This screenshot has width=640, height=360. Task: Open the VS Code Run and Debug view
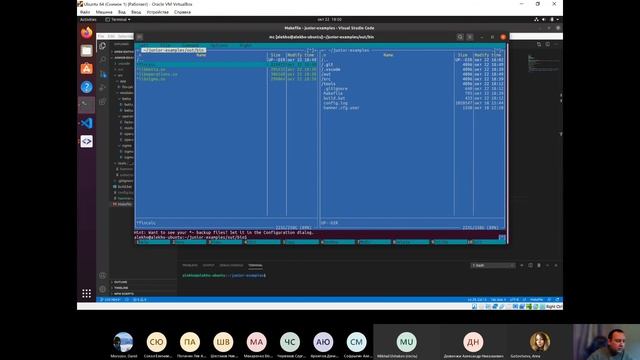point(102,87)
